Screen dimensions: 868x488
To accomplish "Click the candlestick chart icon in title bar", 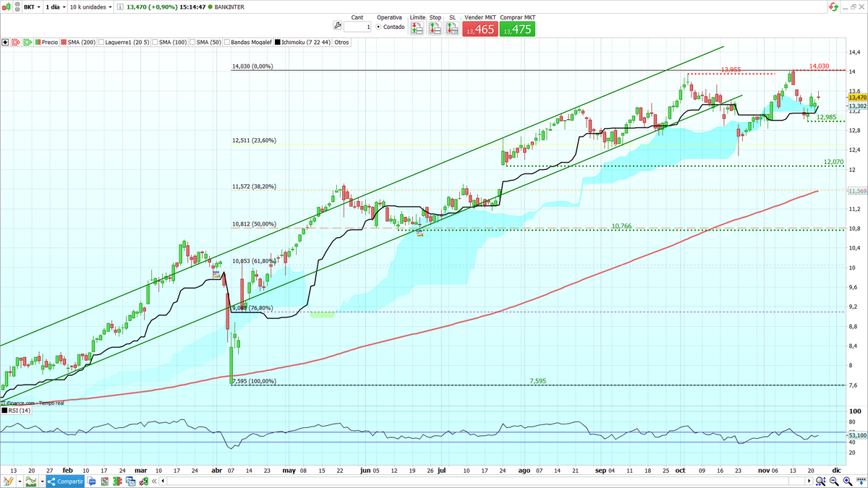I will point(7,7).
